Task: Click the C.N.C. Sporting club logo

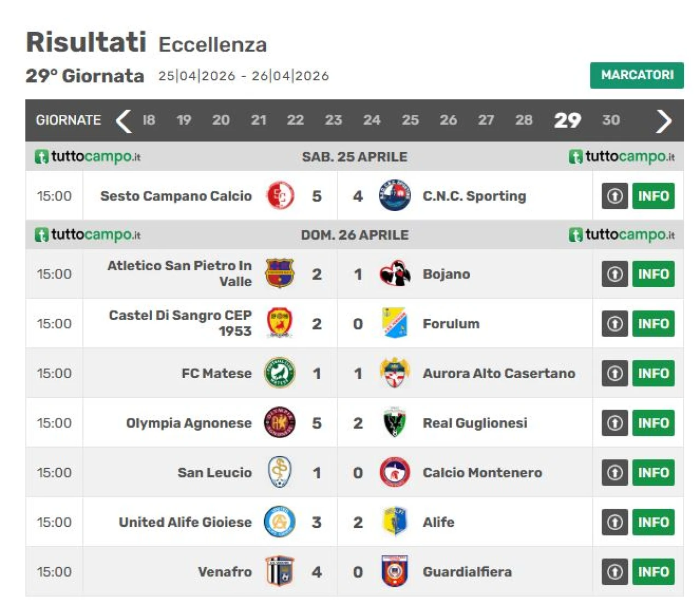Action: [x=394, y=196]
